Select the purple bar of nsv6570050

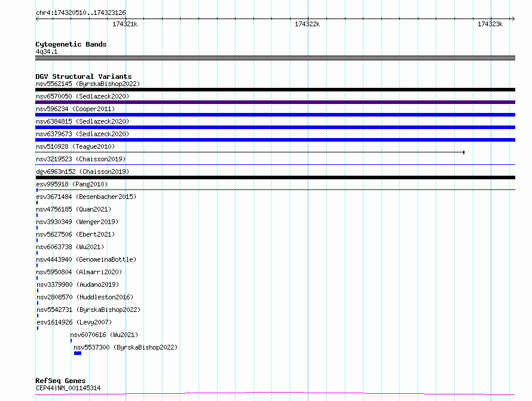[275, 102]
